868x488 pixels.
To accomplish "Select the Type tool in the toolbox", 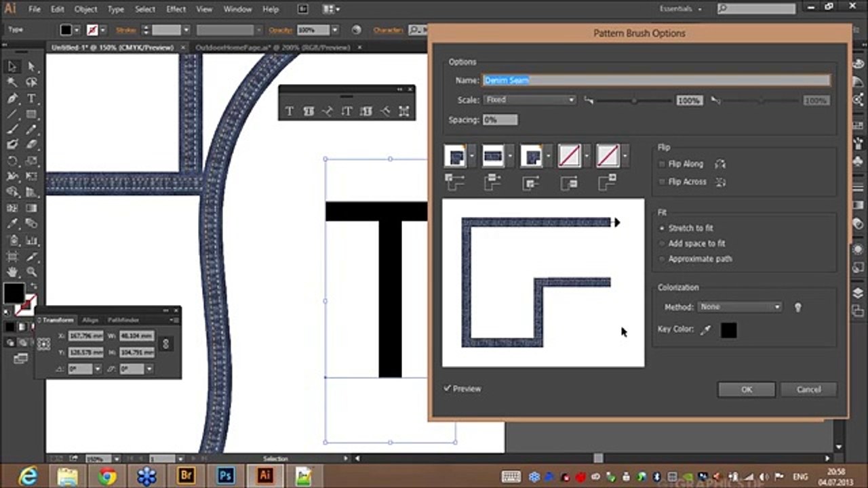I will (x=31, y=98).
